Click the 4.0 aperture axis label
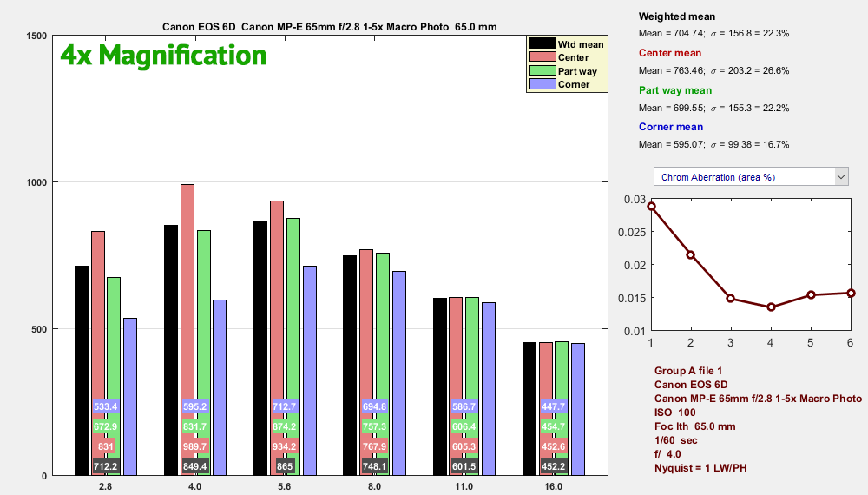Screen dimensions: 868x495 click(194, 486)
